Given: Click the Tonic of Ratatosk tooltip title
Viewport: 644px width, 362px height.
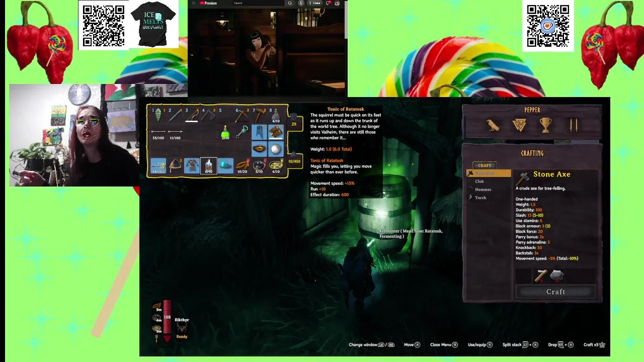Looking at the screenshot, I should [x=345, y=109].
